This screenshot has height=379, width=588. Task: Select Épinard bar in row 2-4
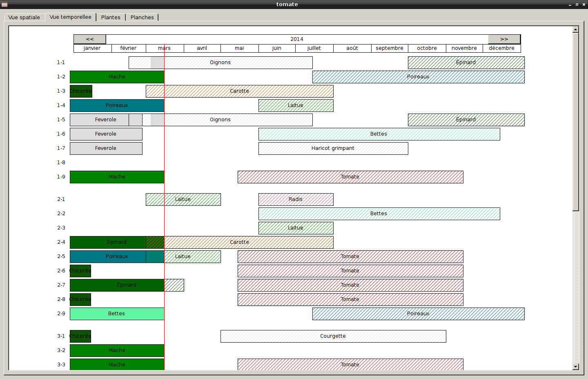click(117, 242)
